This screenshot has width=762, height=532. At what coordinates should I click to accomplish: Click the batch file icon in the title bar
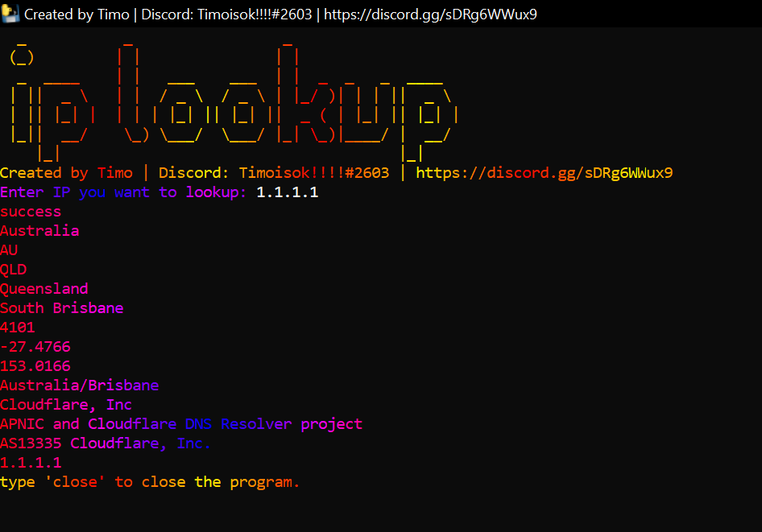pos(10,14)
